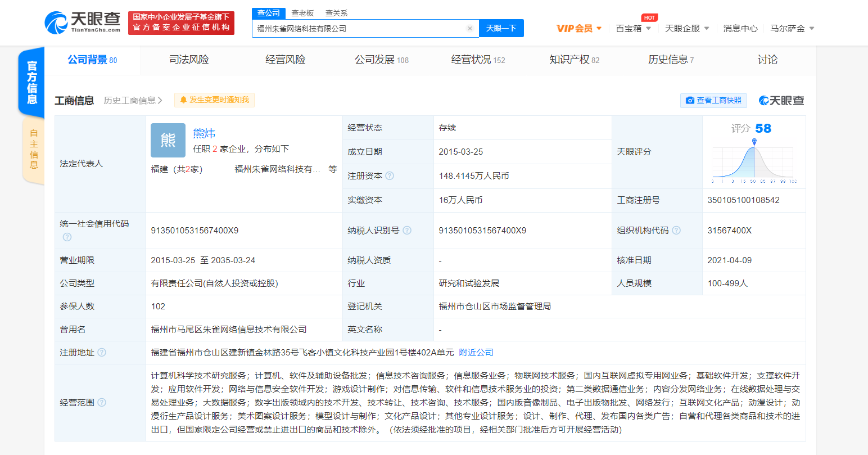Click the TianYanCha logo in header
868x455 pixels.
(x=82, y=23)
